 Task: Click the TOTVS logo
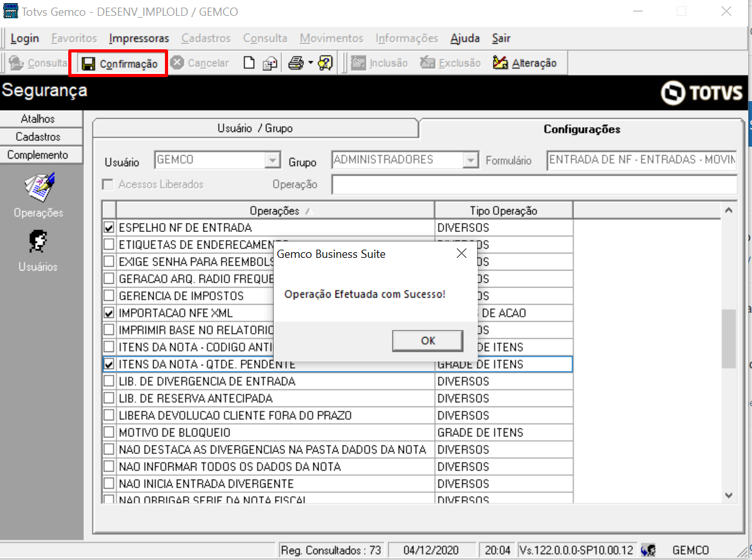[x=701, y=93]
